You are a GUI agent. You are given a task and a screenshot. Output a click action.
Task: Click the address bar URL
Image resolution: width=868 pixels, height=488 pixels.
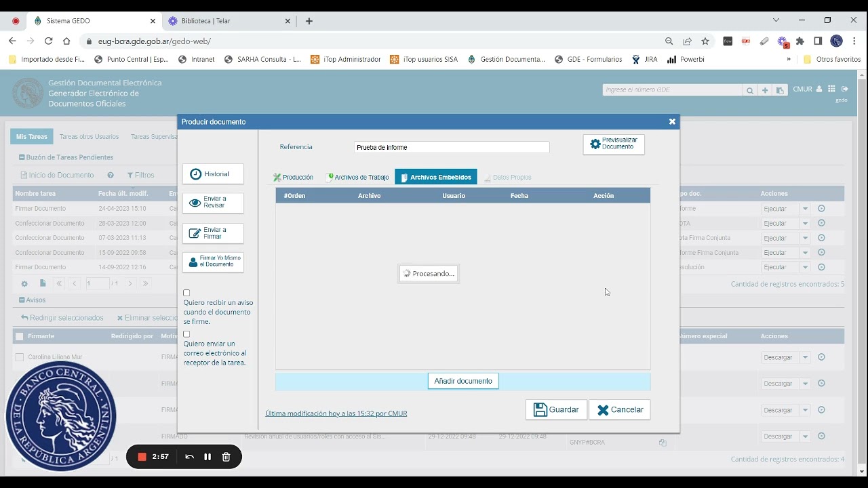(155, 41)
